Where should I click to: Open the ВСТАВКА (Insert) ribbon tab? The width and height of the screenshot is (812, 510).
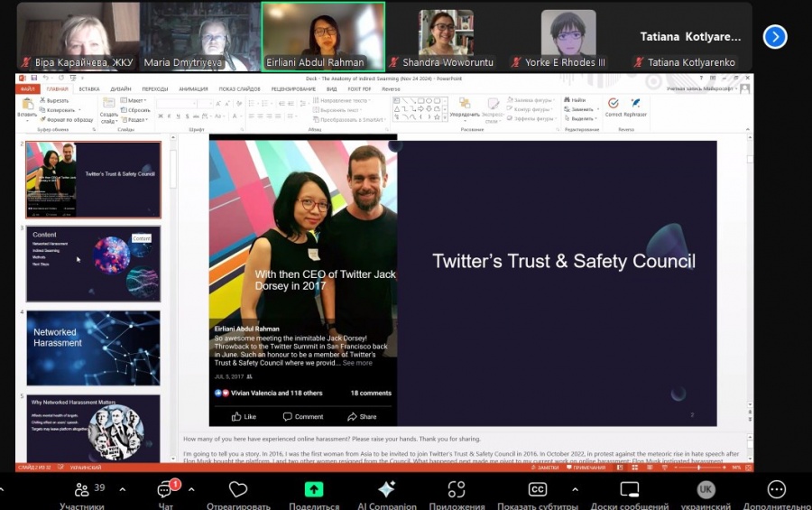pyautogui.click(x=89, y=89)
